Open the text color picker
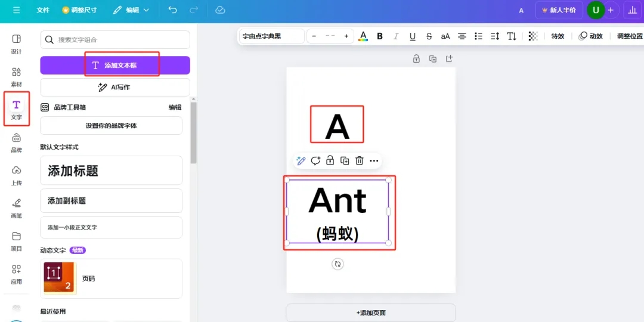 363,36
